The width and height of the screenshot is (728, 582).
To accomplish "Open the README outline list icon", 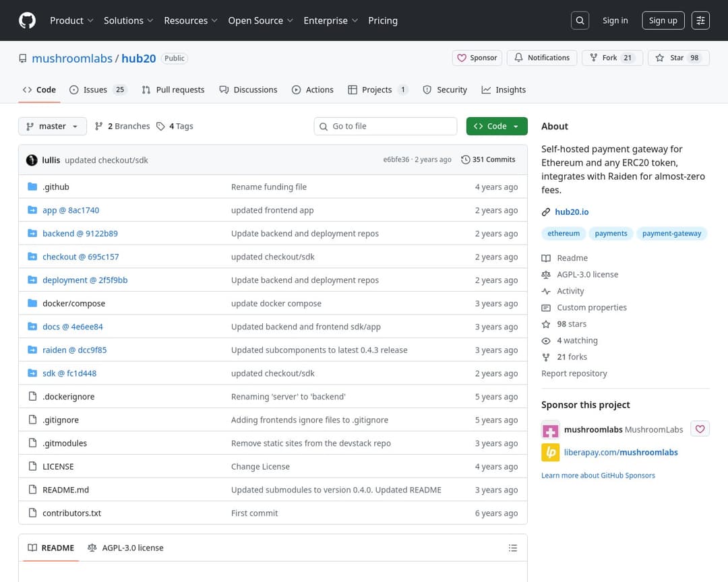I will 512,548.
